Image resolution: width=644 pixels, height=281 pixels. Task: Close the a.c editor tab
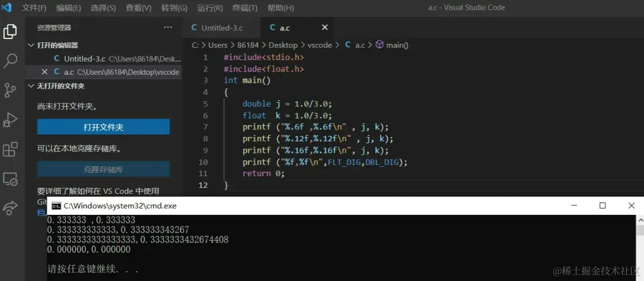pyautogui.click(x=325, y=28)
